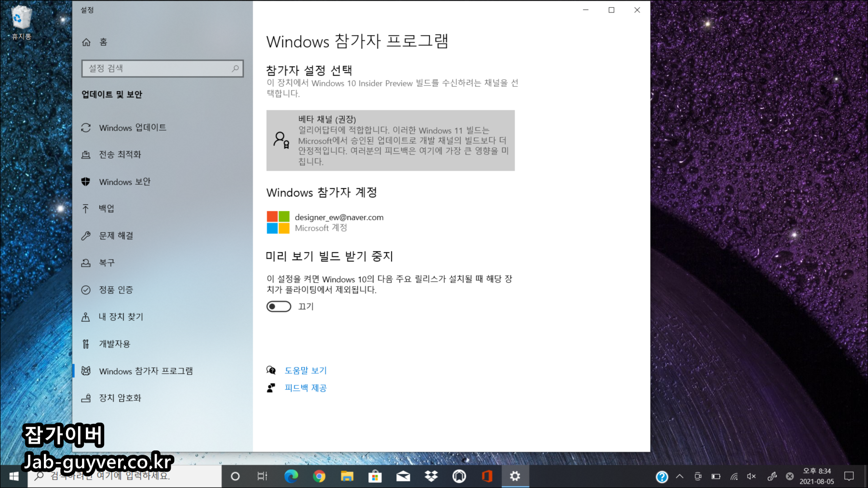Click the insider badge icon in channel card
The width and height of the screenshot is (868, 488).
(x=282, y=140)
